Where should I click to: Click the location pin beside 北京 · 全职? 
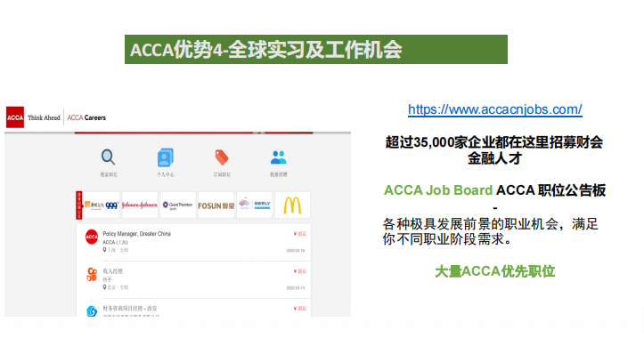point(104,287)
